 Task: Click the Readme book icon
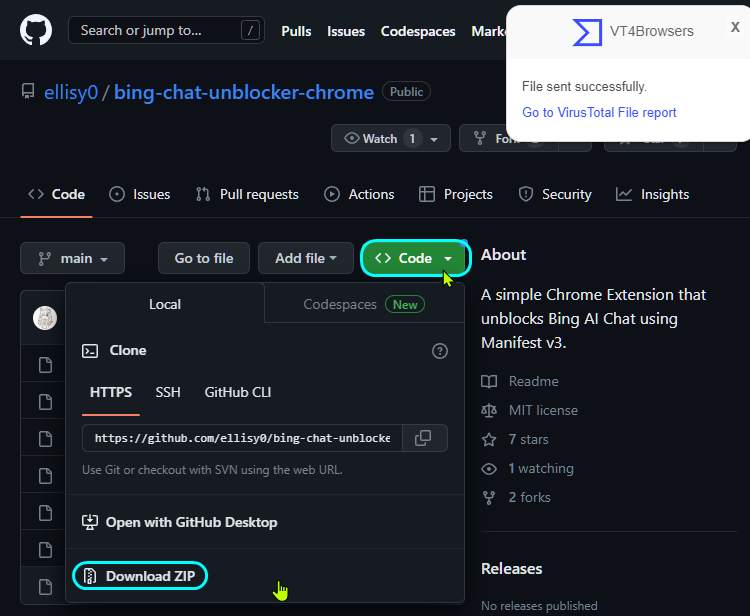tap(489, 381)
